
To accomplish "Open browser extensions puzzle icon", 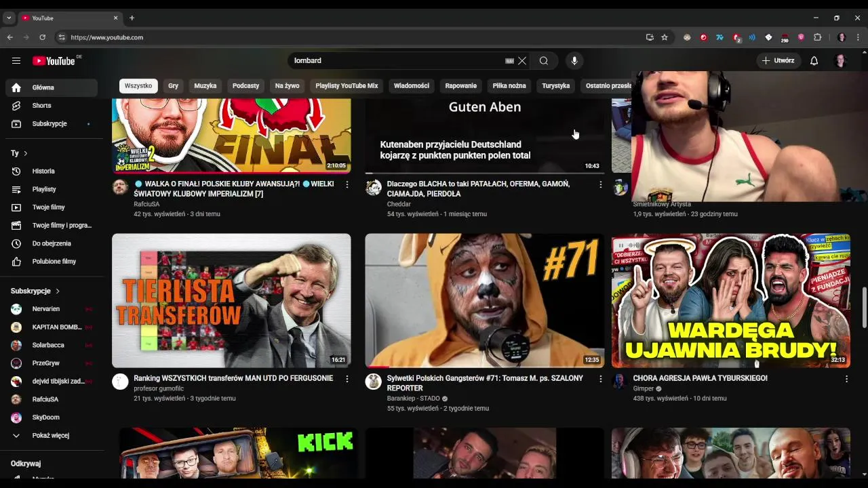I will [817, 37].
